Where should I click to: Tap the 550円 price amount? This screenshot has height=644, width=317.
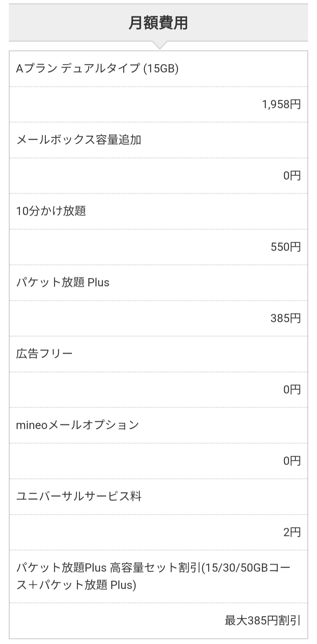(x=286, y=247)
